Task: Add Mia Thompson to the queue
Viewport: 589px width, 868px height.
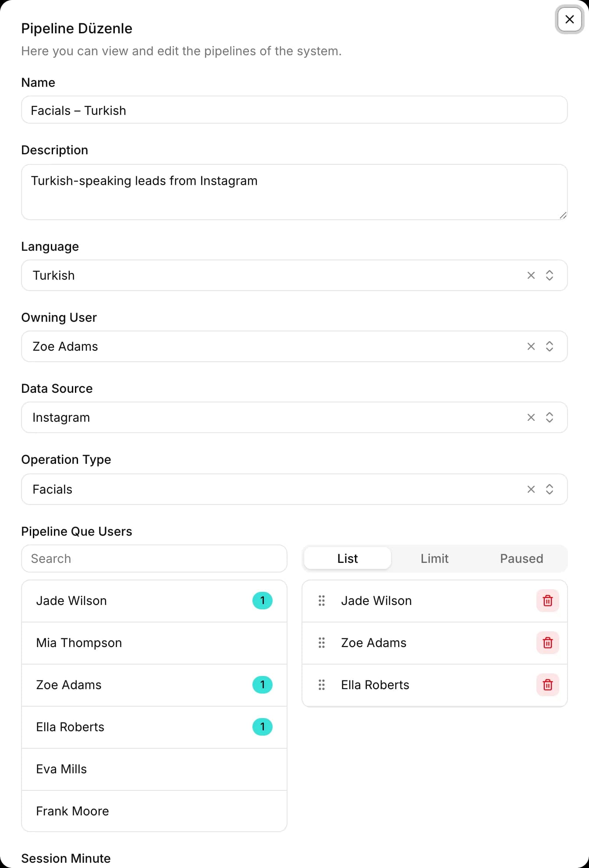Action: (x=154, y=643)
